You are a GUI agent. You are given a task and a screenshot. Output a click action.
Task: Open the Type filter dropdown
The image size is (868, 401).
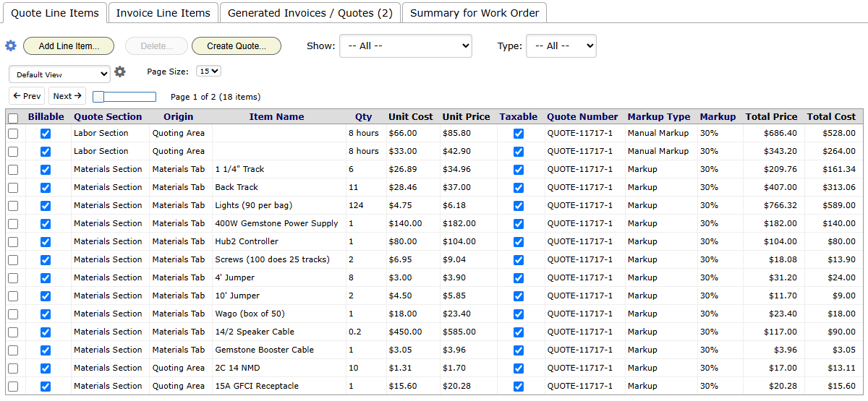(561, 46)
